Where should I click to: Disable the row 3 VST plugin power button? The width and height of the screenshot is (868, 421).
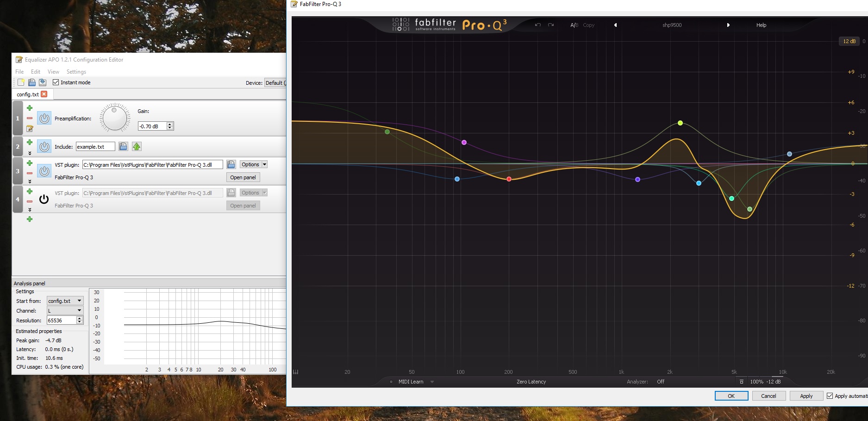[44, 171]
